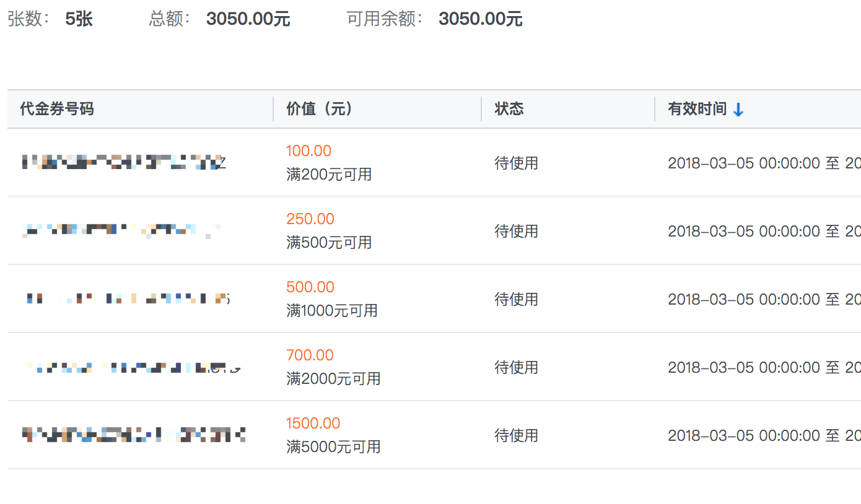Image resolution: width=861 pixels, height=504 pixels.
Task: Click the 有效时间 column header text
Action: pos(697,110)
